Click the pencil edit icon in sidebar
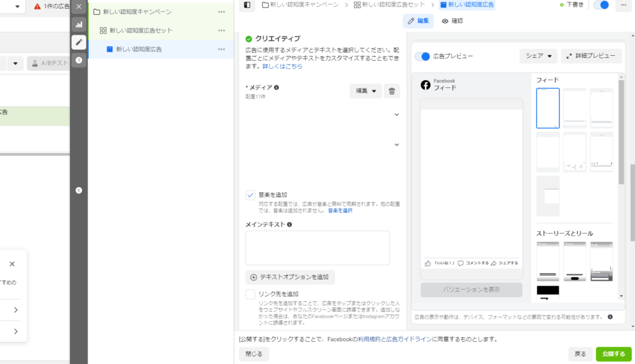Image resolution: width=635 pixels, height=364 pixels. tap(79, 42)
